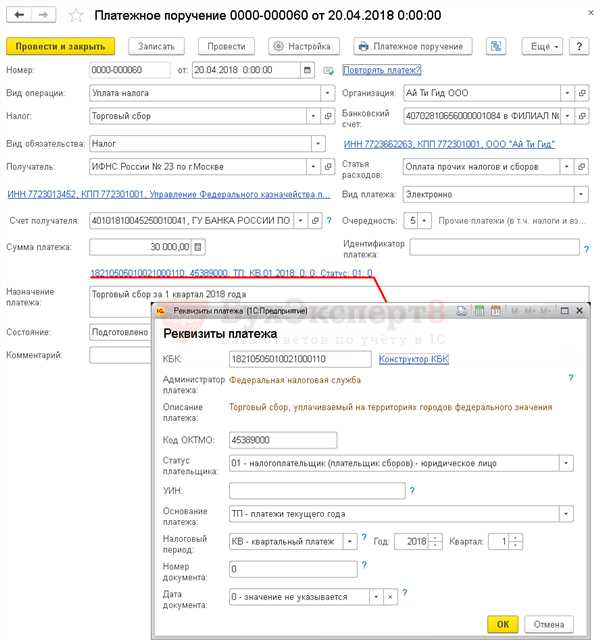
Task: Show help for 'УИН' field
Action: [412, 490]
